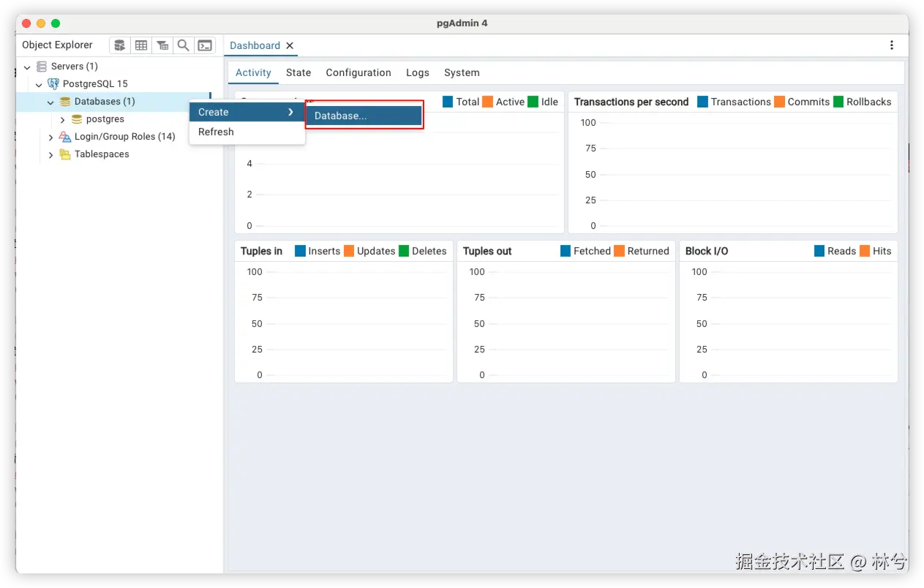
Task: Select PostgreSQL 15 server row
Action: coord(95,84)
